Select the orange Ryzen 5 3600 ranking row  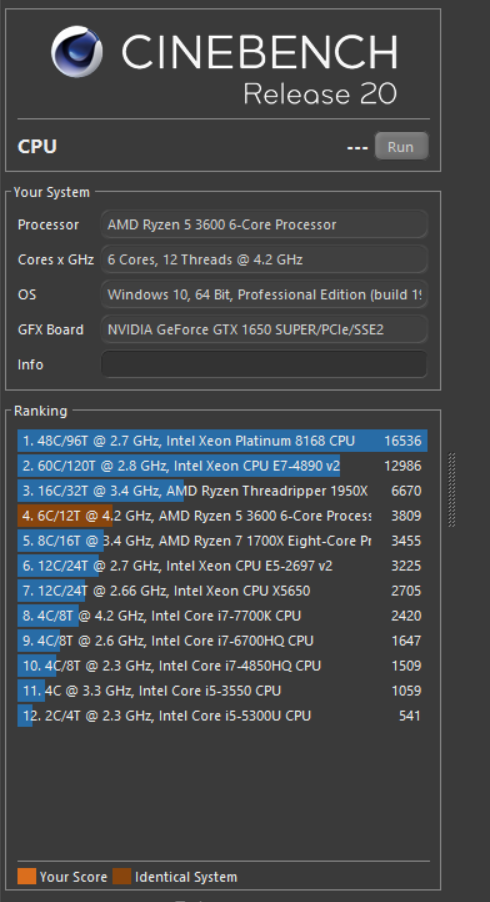(222, 516)
